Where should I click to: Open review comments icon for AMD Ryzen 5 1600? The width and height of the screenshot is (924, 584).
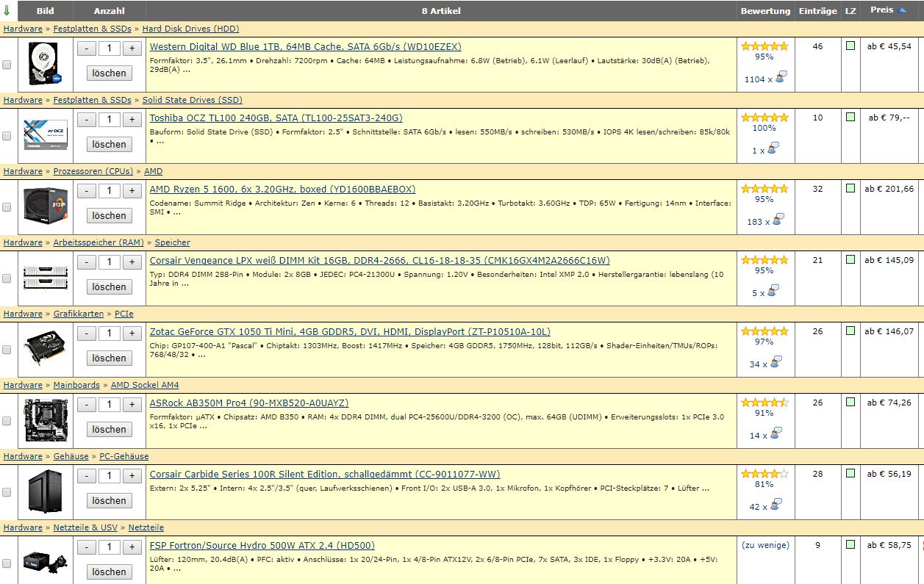click(x=778, y=220)
